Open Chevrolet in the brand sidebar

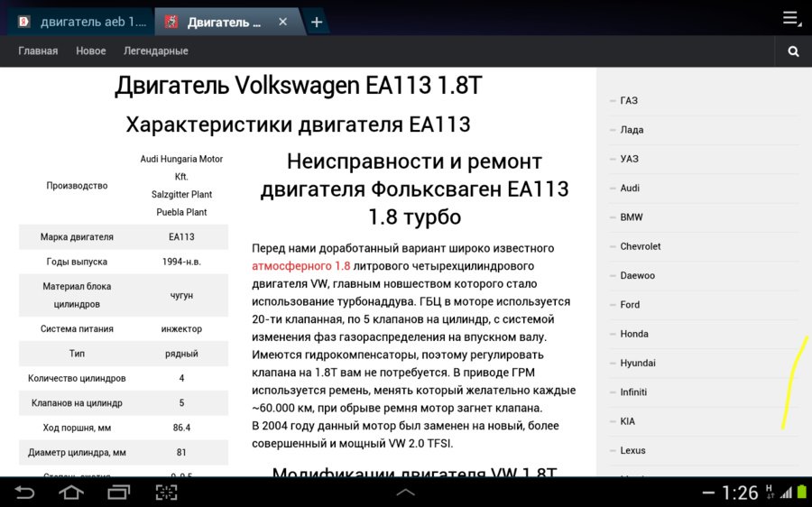coord(640,246)
